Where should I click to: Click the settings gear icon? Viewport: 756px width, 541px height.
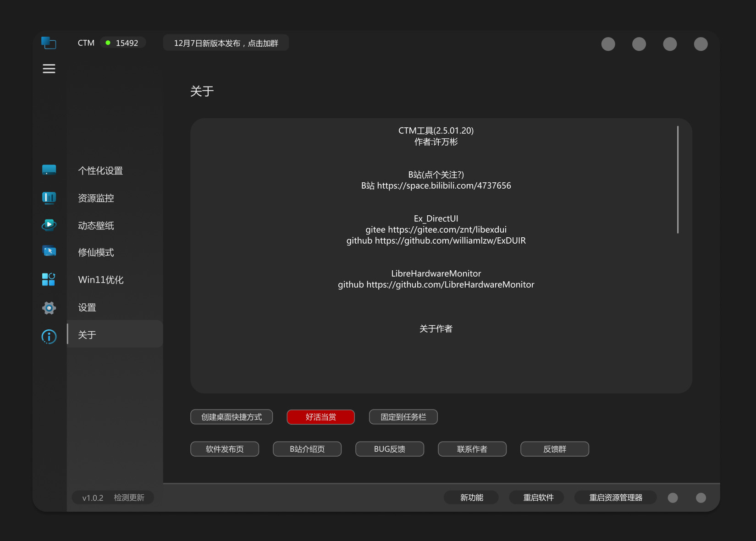click(49, 308)
